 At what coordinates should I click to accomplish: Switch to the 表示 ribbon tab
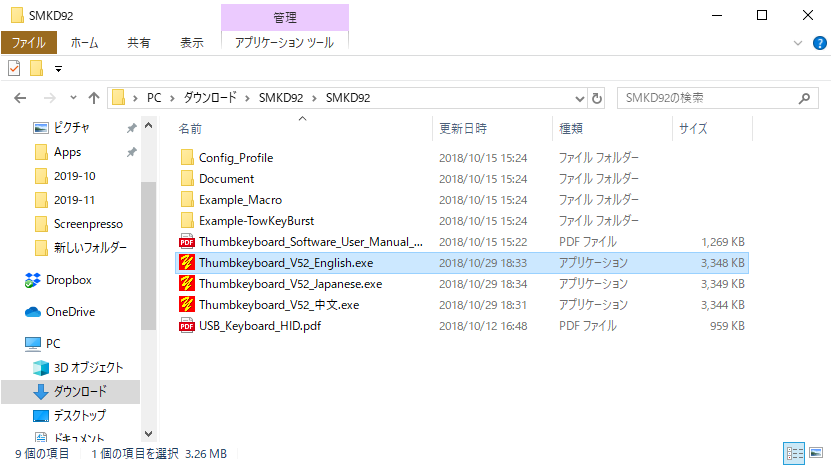coord(192,42)
